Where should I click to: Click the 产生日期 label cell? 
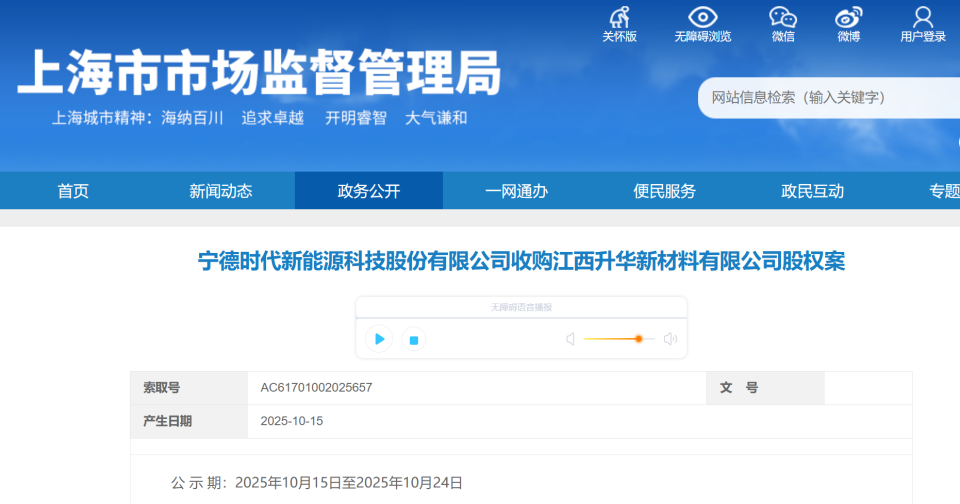189,421
